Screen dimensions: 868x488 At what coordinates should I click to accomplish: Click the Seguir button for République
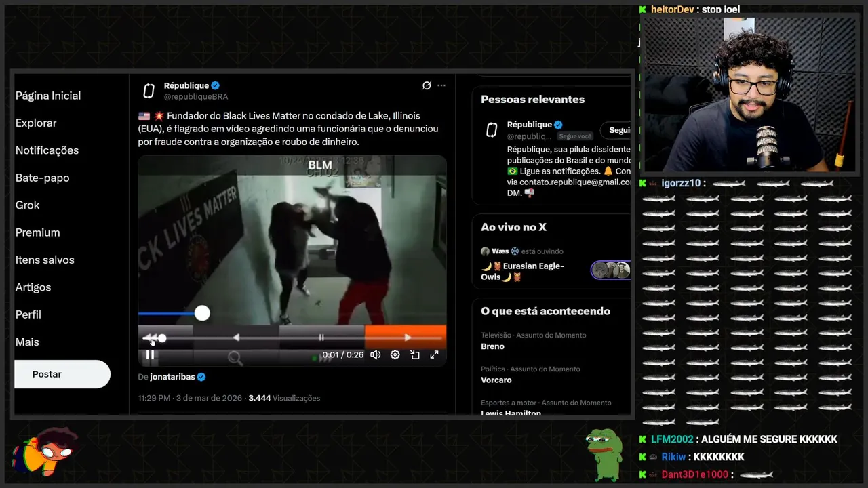[616, 130]
